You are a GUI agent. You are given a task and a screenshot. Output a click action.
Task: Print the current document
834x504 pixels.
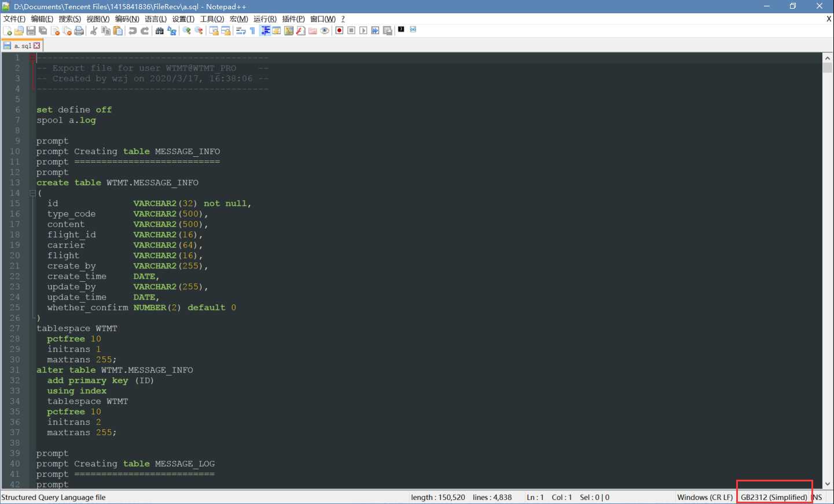[79, 31]
